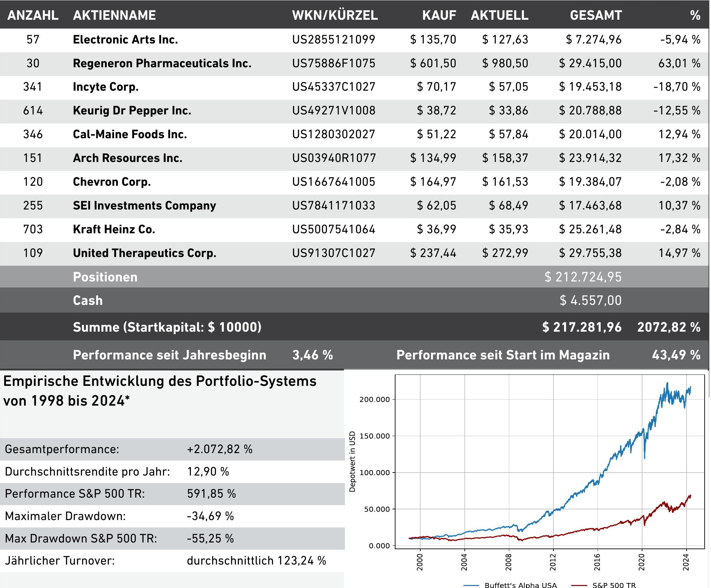Click the Performance seit Jahresbeginn label
The width and height of the screenshot is (711, 588).
tap(170, 355)
